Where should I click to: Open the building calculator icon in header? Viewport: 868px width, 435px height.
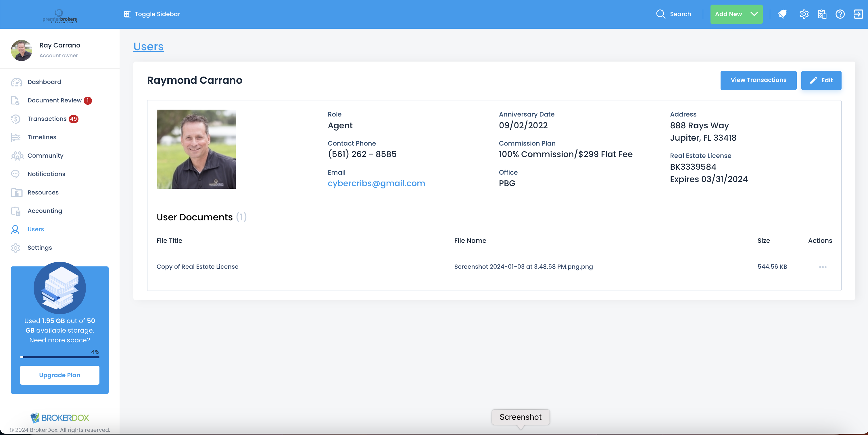pos(822,14)
